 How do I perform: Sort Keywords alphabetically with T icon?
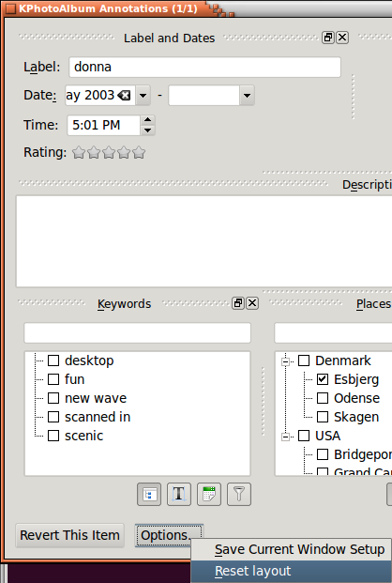[x=179, y=494]
